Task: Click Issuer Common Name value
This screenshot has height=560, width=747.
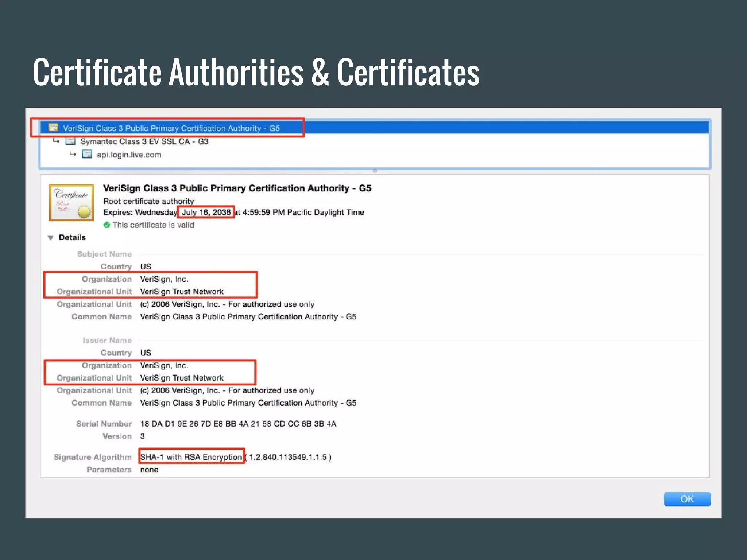Action: (x=248, y=403)
